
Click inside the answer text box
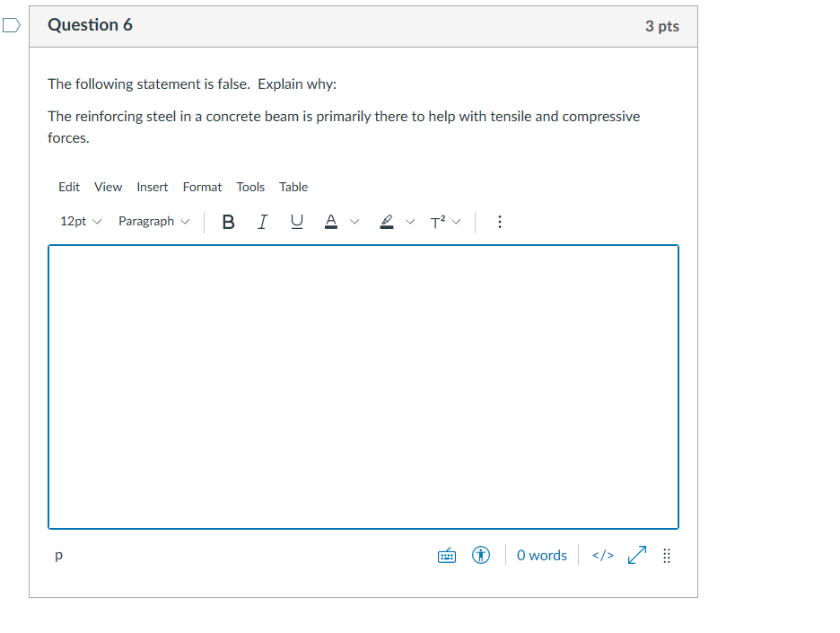click(x=363, y=386)
